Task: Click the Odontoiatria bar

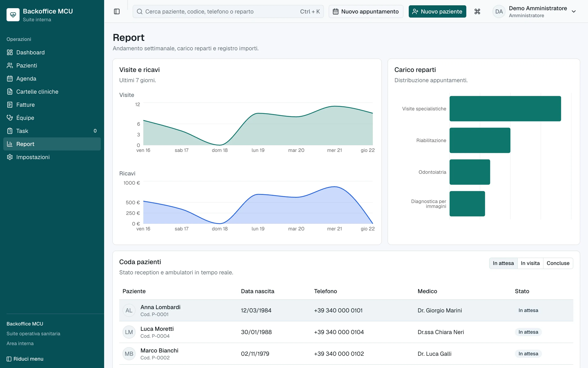Action: click(470, 172)
